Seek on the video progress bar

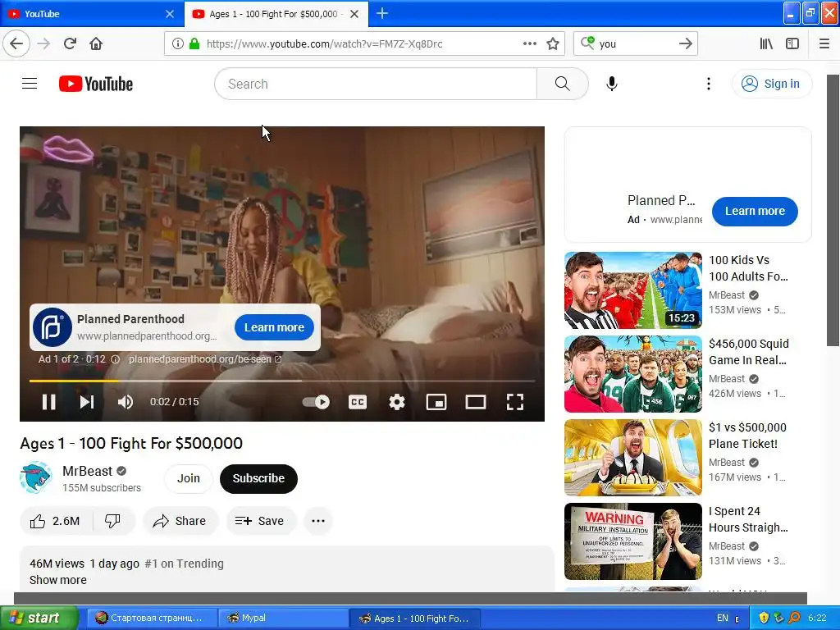[282, 381]
